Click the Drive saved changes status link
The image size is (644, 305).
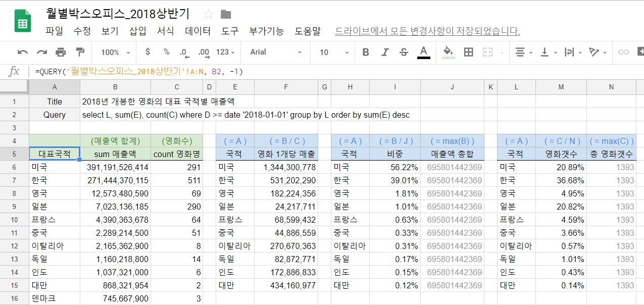427,31
